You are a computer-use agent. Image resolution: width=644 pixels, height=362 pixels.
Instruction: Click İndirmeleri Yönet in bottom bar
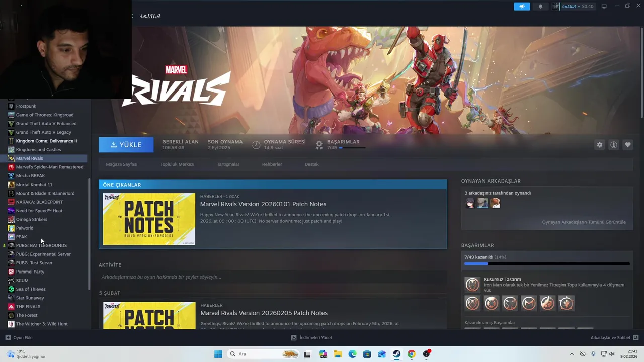coord(316,338)
